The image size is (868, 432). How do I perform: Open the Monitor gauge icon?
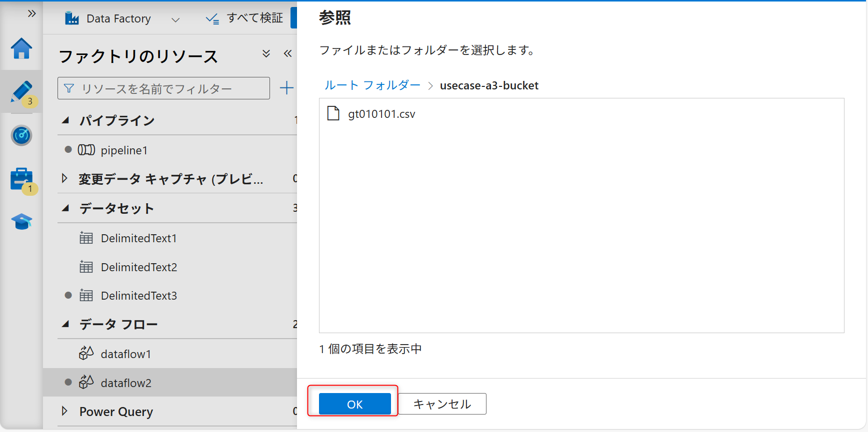point(21,135)
